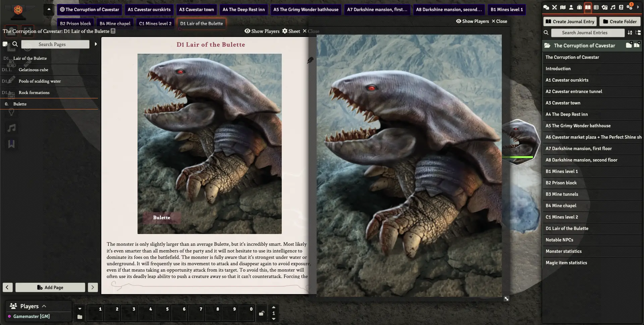Open the Card Stacks sidebar tab
The width and height of the screenshot is (644, 325).
point(604,7)
